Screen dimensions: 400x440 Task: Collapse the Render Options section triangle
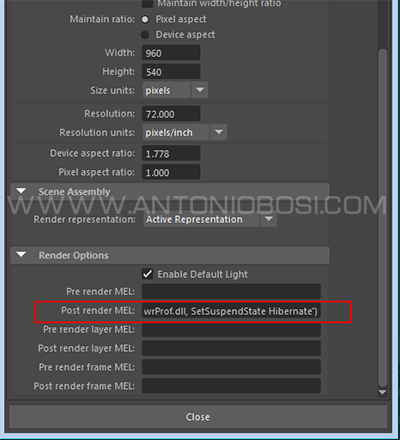[x=21, y=255]
